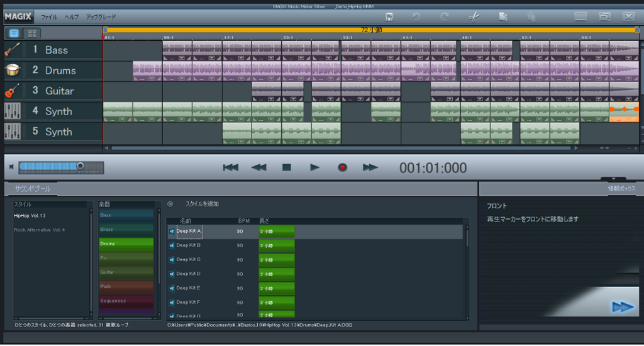Click the rewind button
This screenshot has width=644, height=346.
258,167
